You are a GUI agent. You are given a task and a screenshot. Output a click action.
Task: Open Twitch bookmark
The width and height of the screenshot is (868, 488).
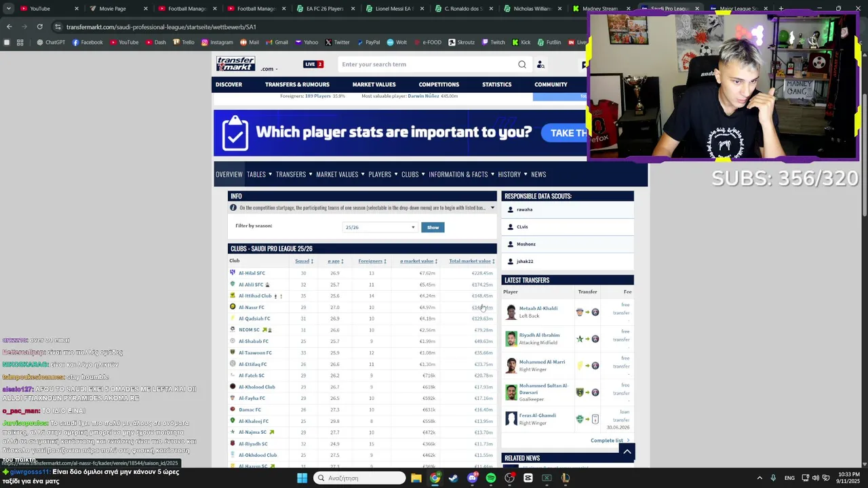click(x=493, y=42)
